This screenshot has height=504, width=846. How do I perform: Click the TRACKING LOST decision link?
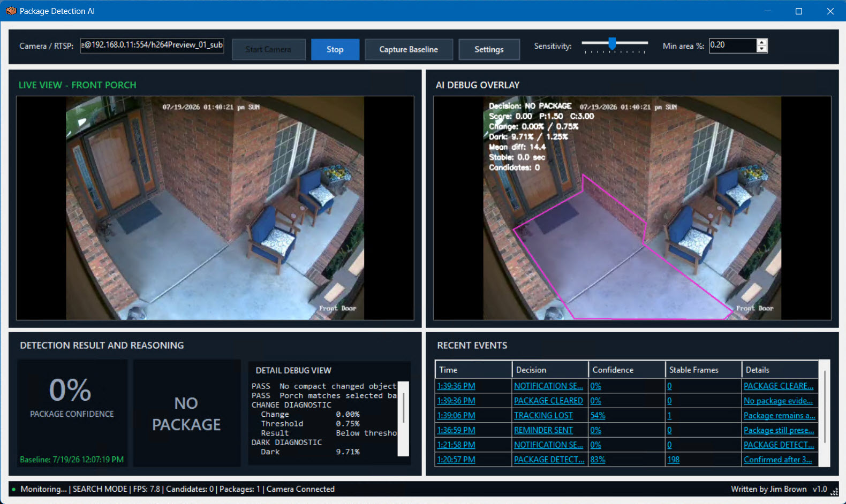pyautogui.click(x=543, y=416)
